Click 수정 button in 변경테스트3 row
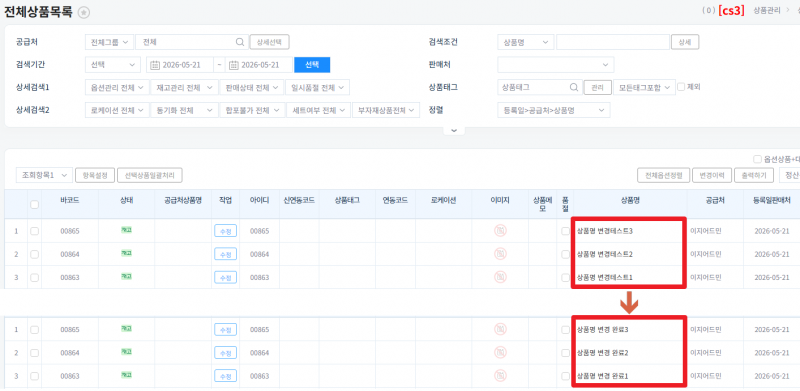The width and height of the screenshot is (800, 391). [226, 231]
